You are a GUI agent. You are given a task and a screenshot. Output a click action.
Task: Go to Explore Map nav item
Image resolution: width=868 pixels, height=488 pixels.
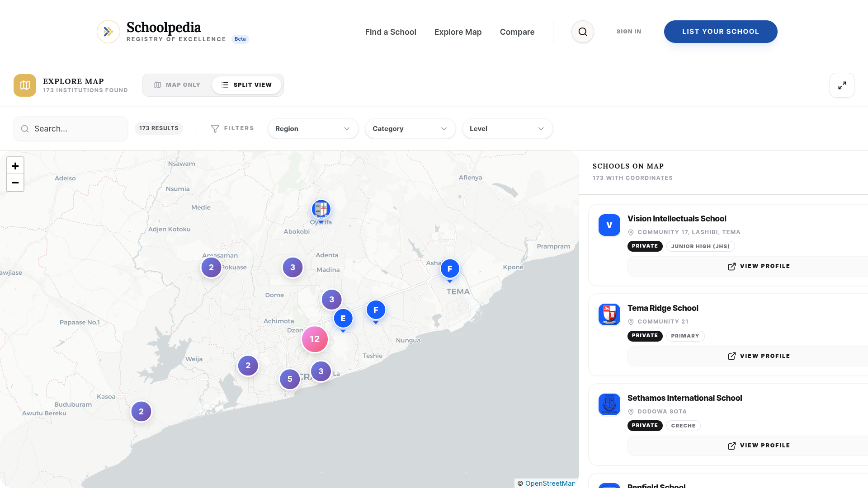pyautogui.click(x=458, y=32)
